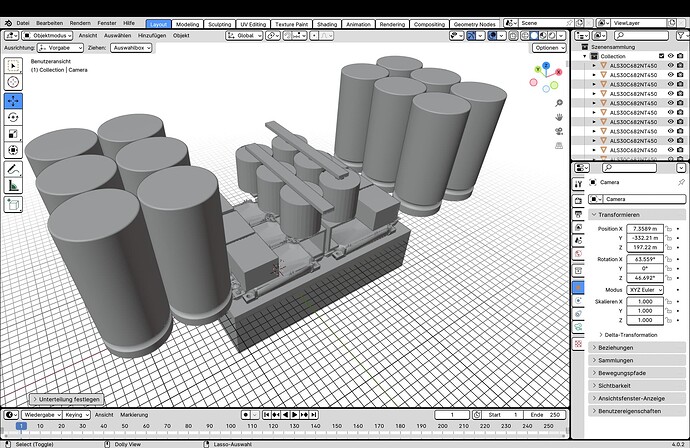Open the Object Data properties tab
The image size is (690, 448).
click(x=579, y=327)
